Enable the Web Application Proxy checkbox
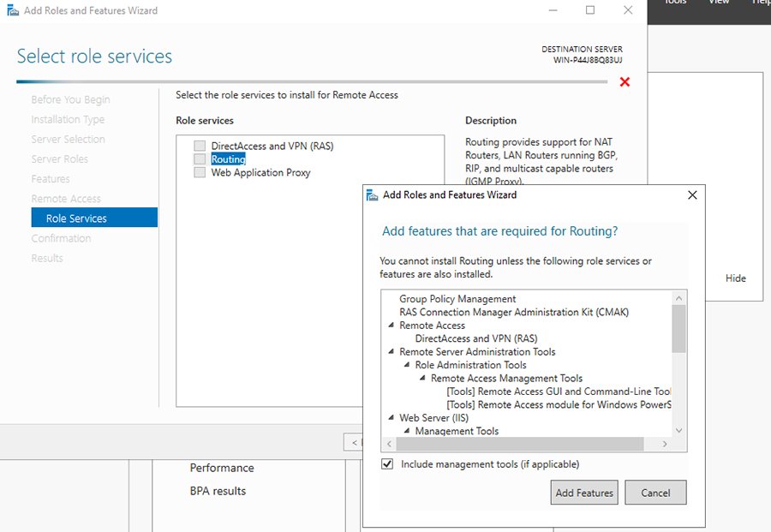771x532 pixels. click(200, 172)
